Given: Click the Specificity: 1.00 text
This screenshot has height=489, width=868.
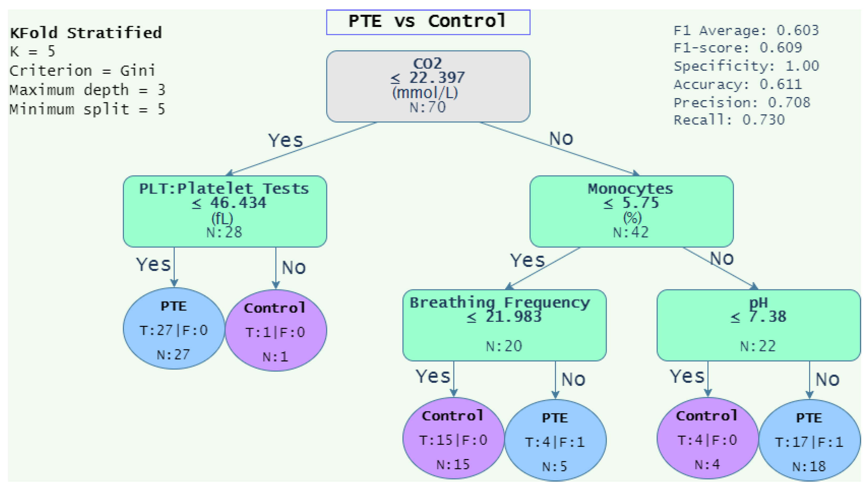Looking at the screenshot, I should 746,66.
